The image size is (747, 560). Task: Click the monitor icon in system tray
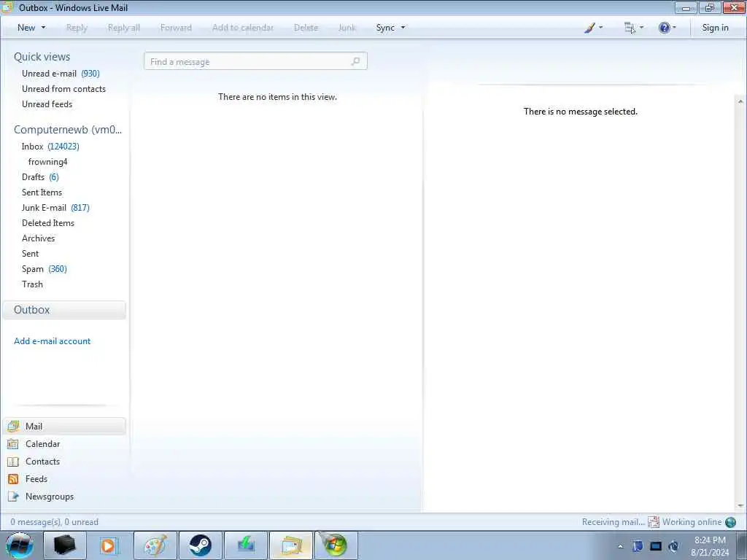[656, 546]
